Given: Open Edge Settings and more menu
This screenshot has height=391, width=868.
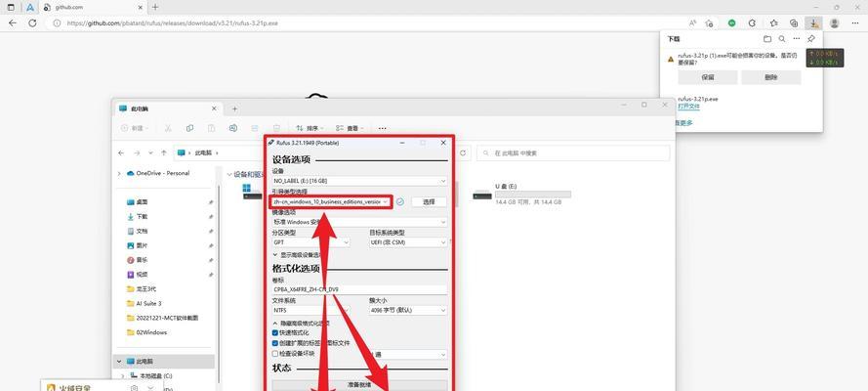Looking at the screenshot, I should click(x=854, y=23).
